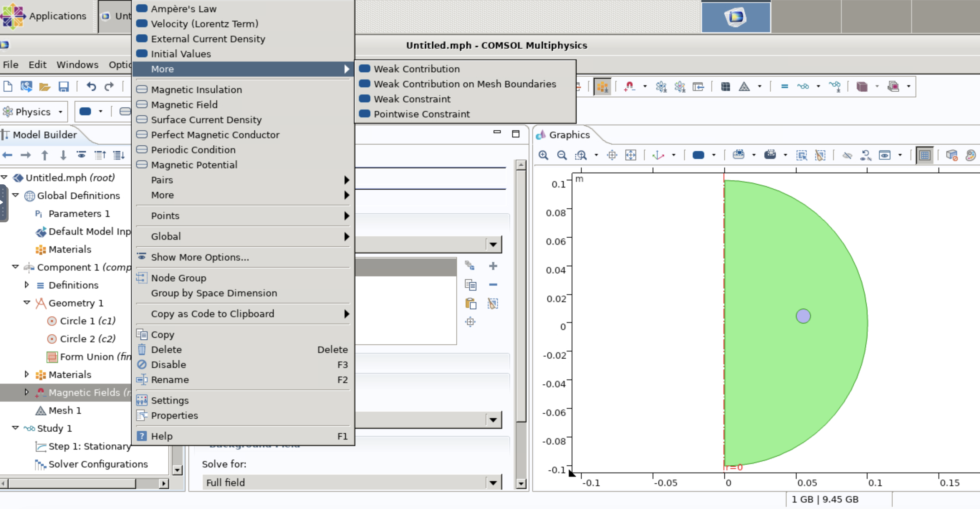Toggle the grid display button in Graphics
The width and height of the screenshot is (980, 509).
(x=924, y=155)
